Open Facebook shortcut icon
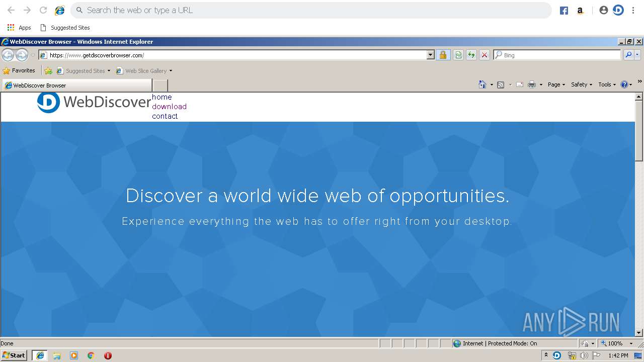Screen dimensions: 644x362 pyautogui.click(x=564, y=11)
